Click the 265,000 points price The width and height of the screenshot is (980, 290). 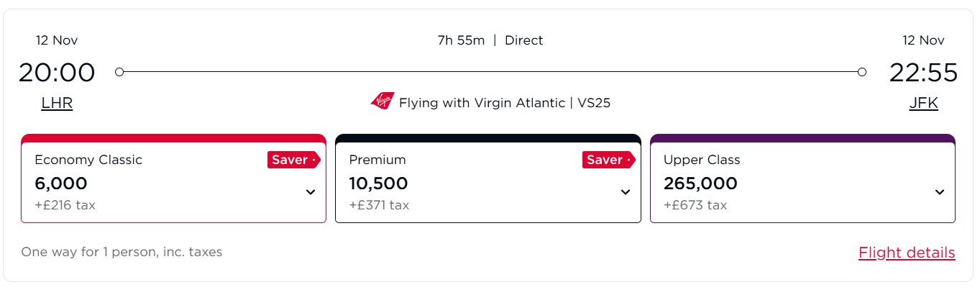click(x=700, y=183)
